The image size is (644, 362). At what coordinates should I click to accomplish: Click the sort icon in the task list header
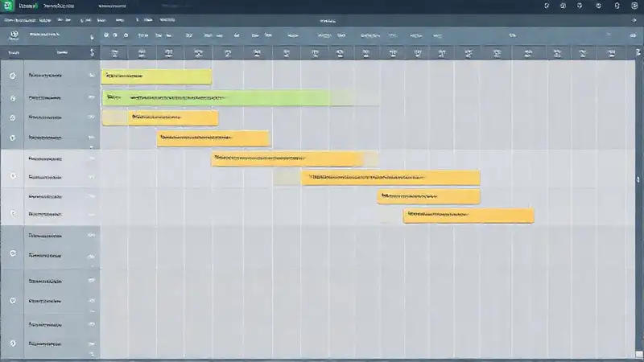click(92, 52)
